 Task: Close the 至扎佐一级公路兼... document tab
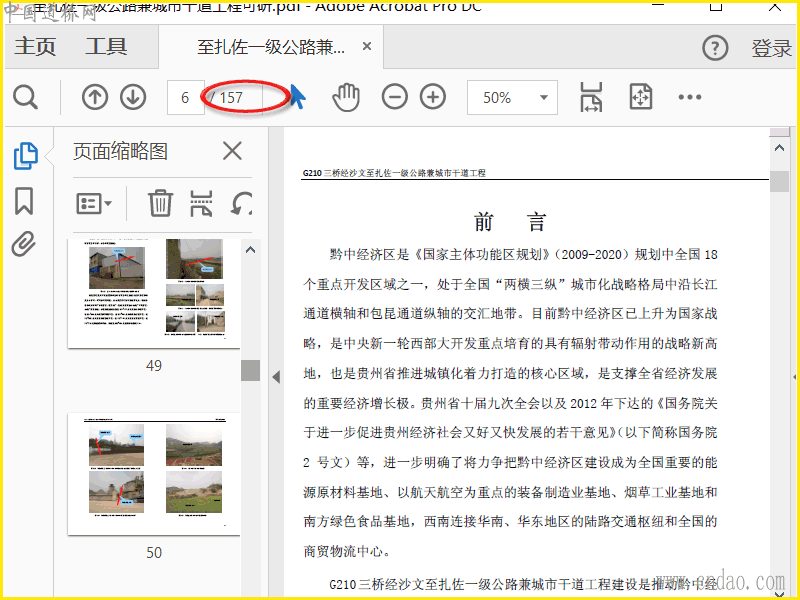click(367, 46)
